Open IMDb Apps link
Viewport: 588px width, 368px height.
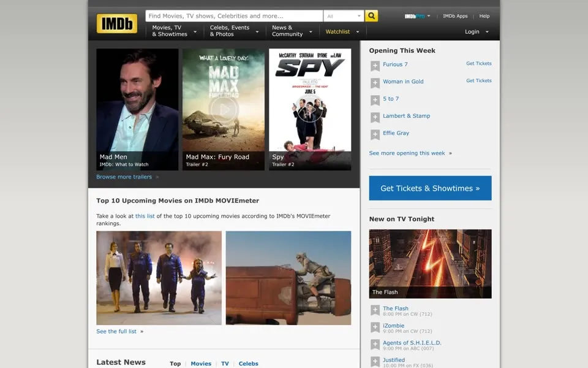[455, 16]
